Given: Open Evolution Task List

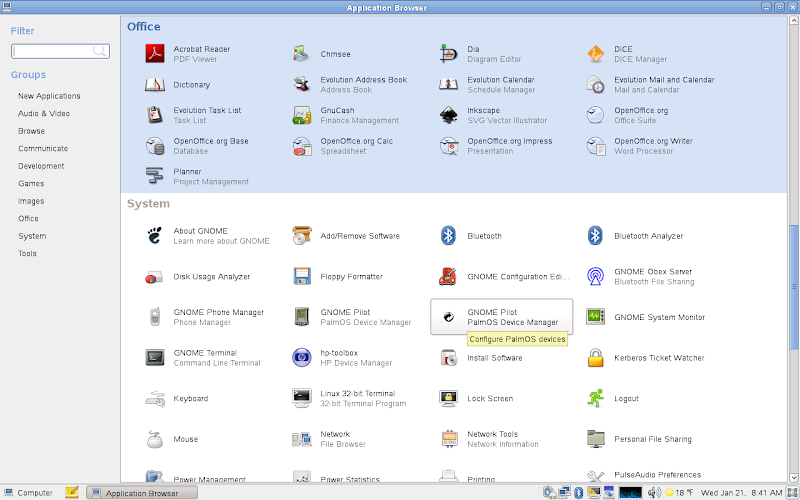Looking at the screenshot, I should (193, 115).
